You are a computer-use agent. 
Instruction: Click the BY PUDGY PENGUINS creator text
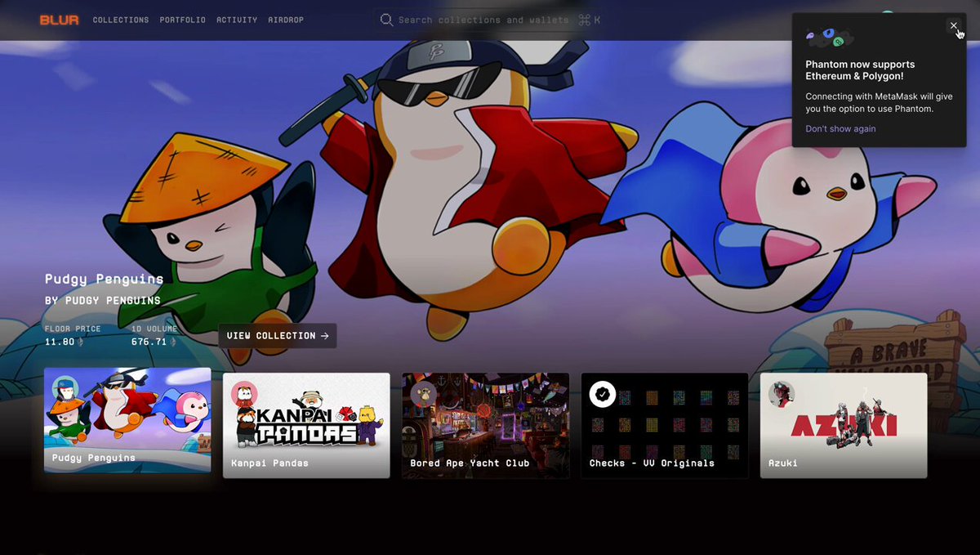[103, 301]
